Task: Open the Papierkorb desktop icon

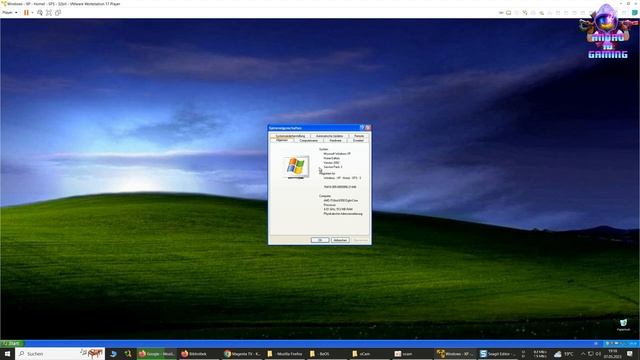Action: pos(623,325)
